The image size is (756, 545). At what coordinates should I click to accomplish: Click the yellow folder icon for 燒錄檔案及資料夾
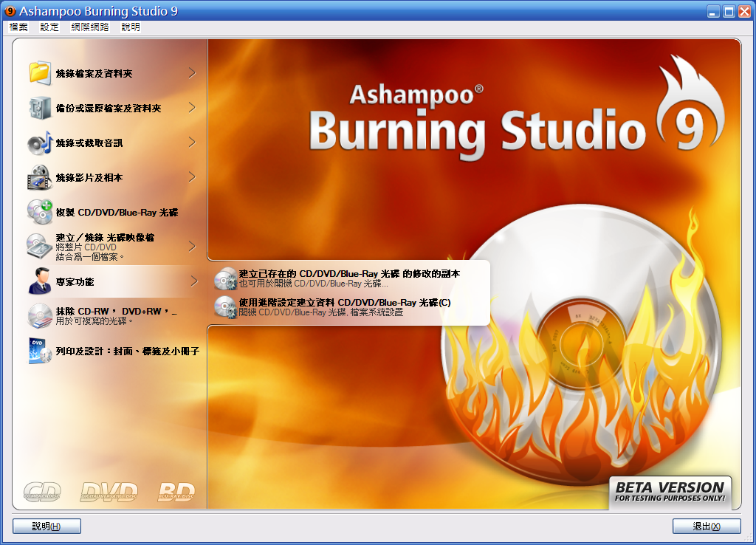click(40, 73)
